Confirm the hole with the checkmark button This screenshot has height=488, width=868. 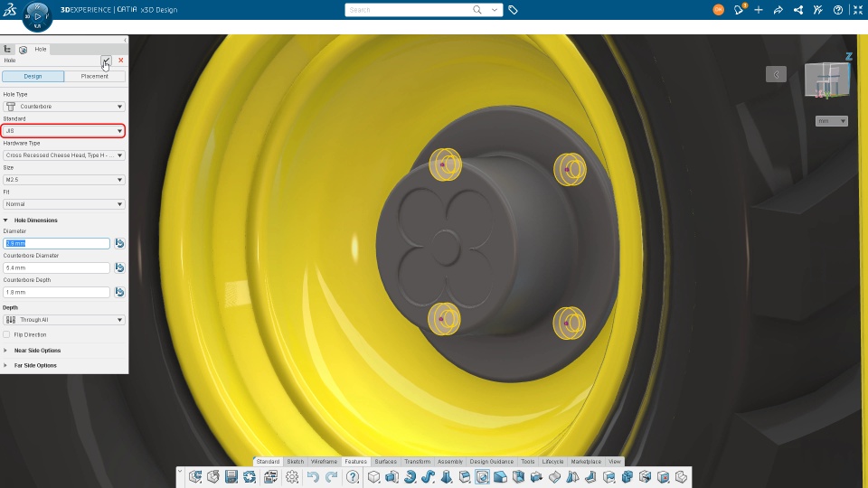click(106, 61)
